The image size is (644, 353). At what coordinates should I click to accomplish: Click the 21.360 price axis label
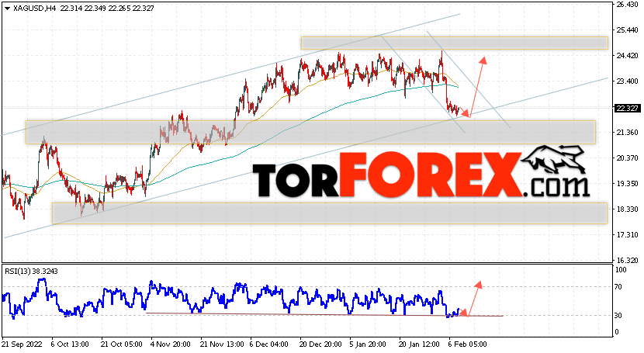[627, 133]
